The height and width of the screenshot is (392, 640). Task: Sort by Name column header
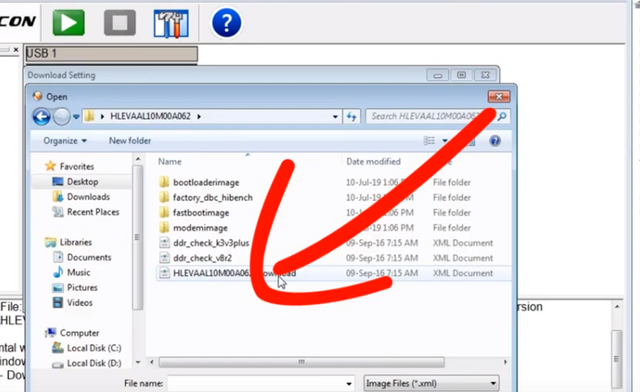pyautogui.click(x=170, y=162)
